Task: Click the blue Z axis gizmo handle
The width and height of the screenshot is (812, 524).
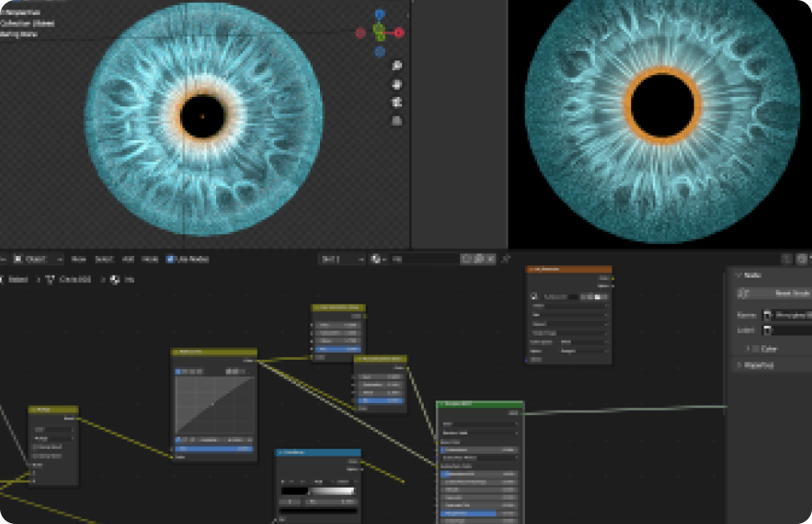Action: coord(380,15)
